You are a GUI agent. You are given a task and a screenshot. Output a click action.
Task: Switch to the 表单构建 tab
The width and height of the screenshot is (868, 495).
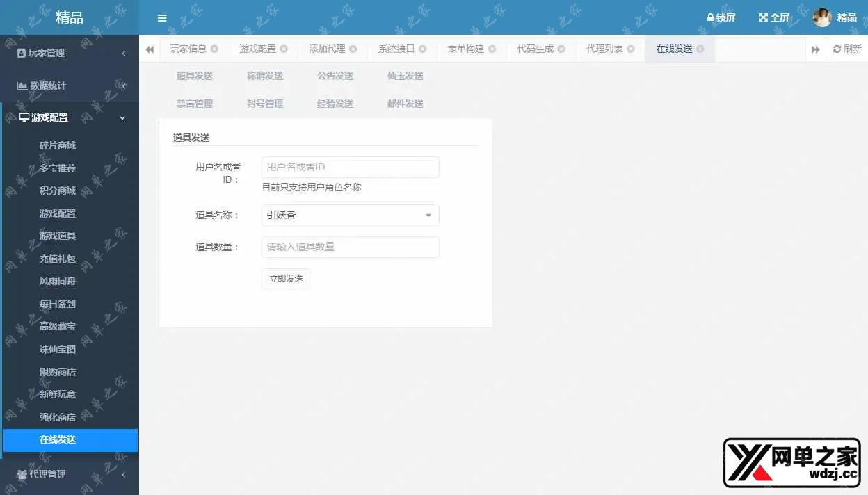pos(465,49)
